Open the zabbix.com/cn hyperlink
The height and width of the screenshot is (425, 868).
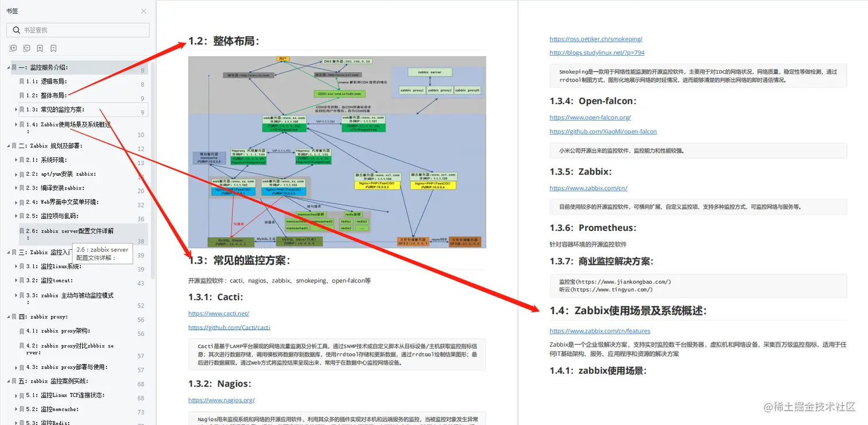pyautogui.click(x=588, y=188)
